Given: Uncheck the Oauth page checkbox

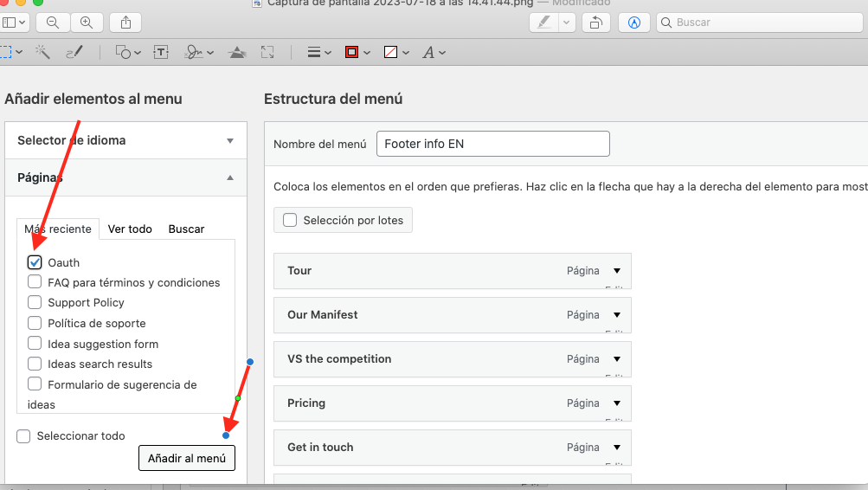Looking at the screenshot, I should click(x=35, y=262).
